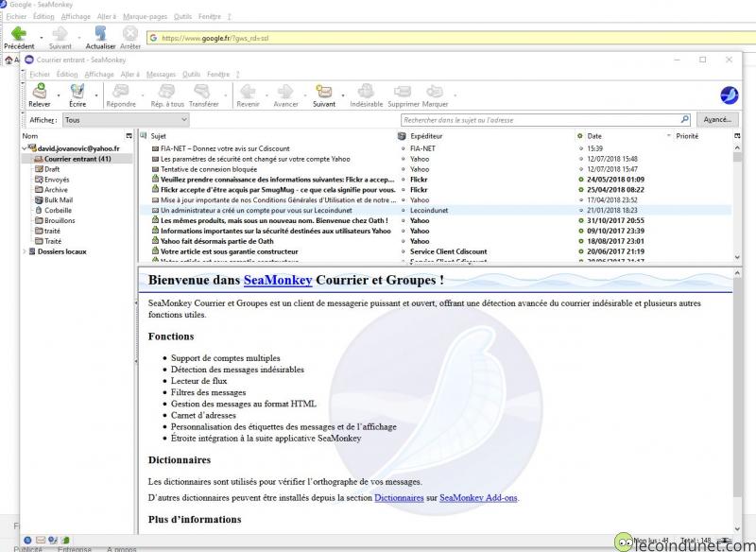Toggle read dot of Yahoo 18/08/2017 message
The width and height of the screenshot is (756, 552).
pyautogui.click(x=580, y=241)
